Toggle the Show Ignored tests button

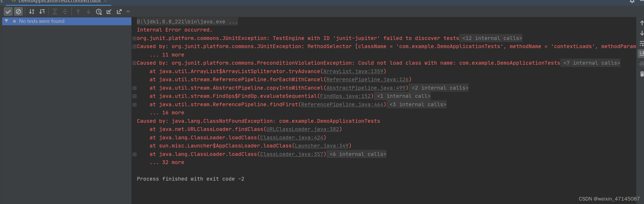click(x=18, y=12)
